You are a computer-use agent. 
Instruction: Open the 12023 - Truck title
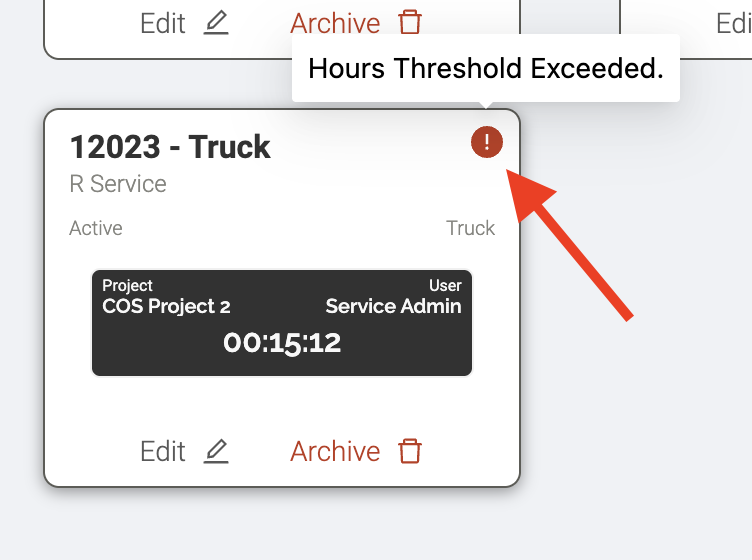coord(170,146)
